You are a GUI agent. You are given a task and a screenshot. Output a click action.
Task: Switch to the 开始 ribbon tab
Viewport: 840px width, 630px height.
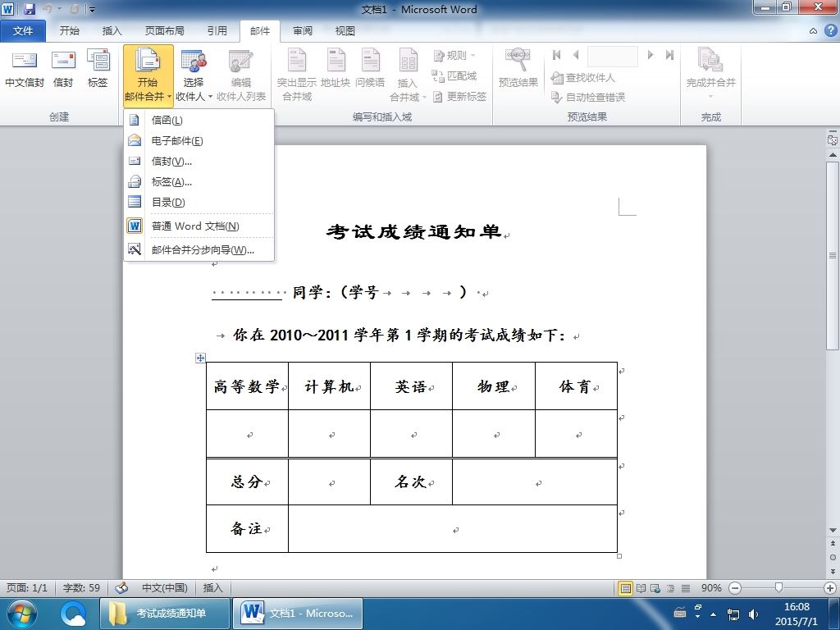[x=69, y=30]
